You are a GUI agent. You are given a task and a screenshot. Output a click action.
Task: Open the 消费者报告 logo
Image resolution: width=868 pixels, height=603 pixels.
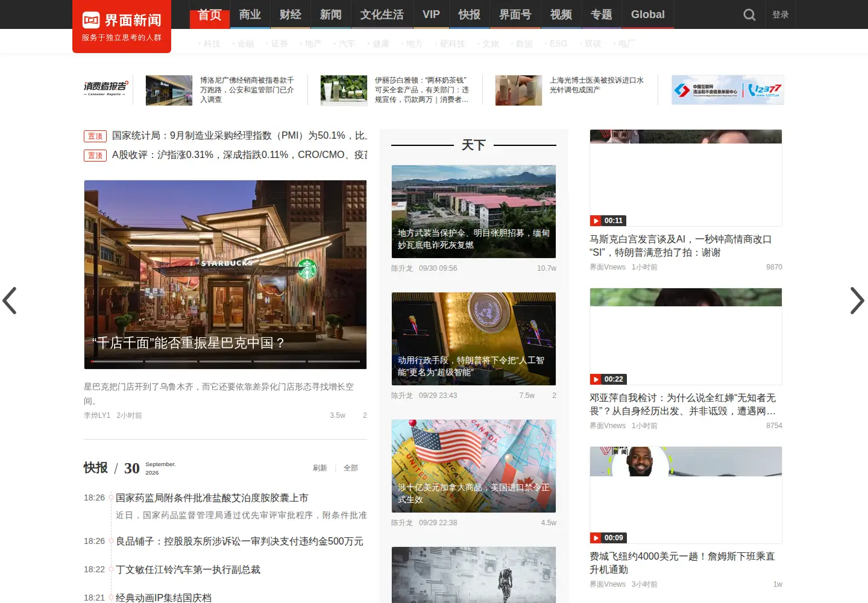(106, 89)
